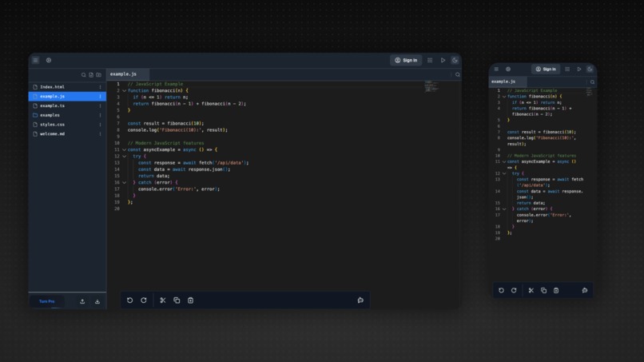
Task: Create a new folder from sidebar toolbar
Action: click(x=98, y=75)
